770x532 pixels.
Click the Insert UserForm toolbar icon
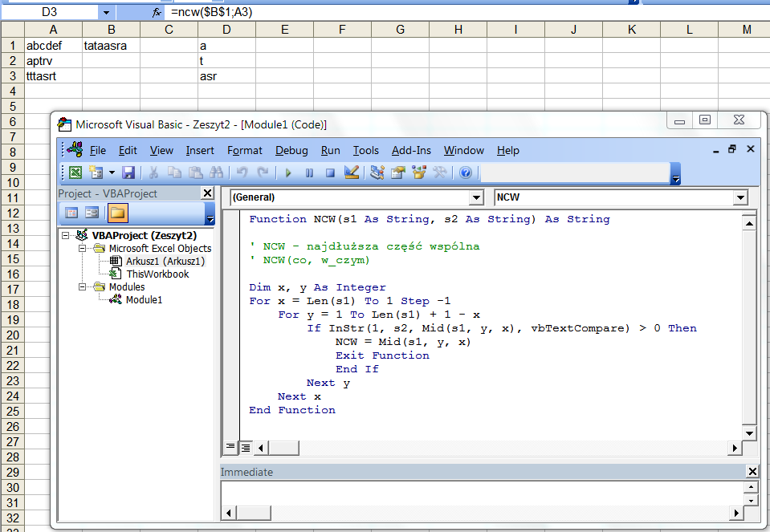pyautogui.click(x=96, y=173)
